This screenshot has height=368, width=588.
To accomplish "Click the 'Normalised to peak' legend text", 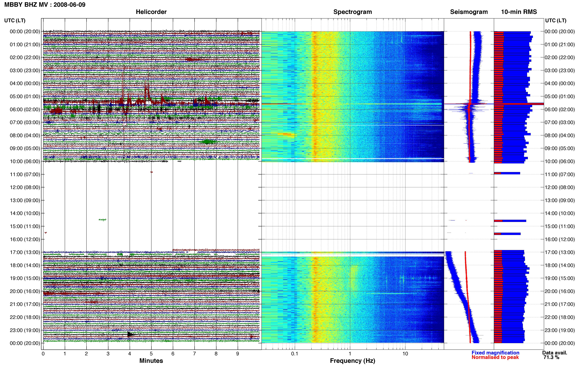I will point(495,357).
